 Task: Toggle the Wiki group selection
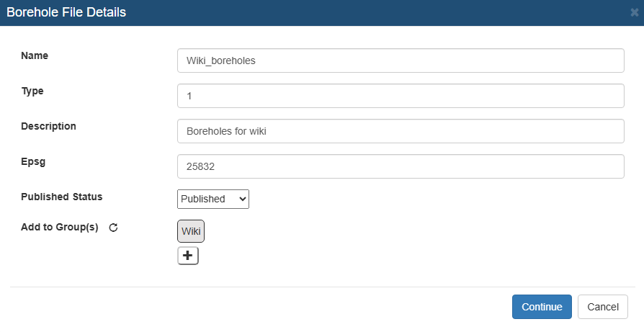(x=191, y=231)
